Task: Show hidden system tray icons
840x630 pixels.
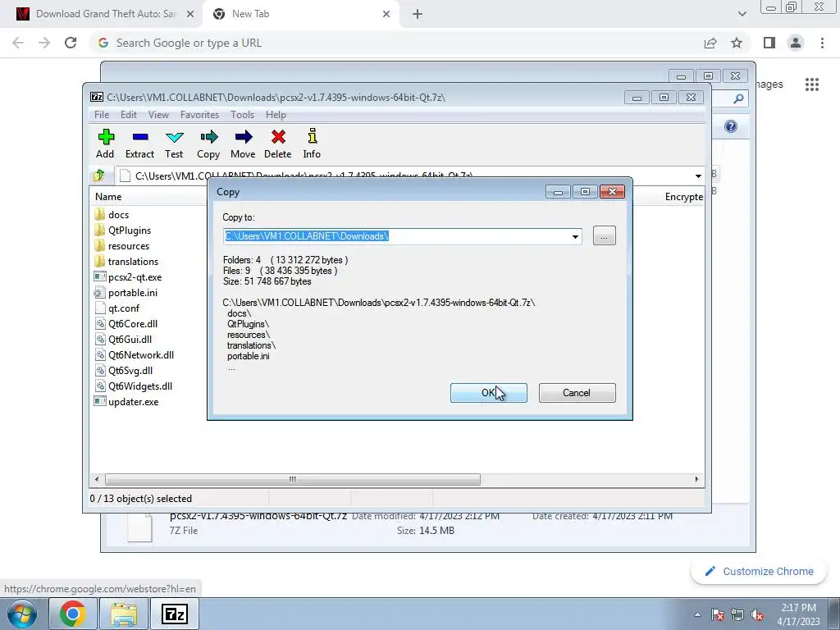Action: click(x=697, y=614)
